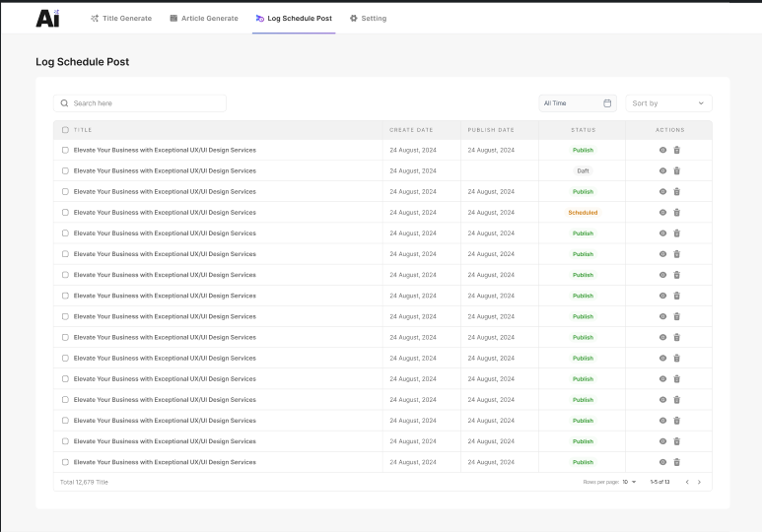The height and width of the screenshot is (532, 762).
Task: Click the "Total 12,679 Title" footer text
Action: pos(84,482)
